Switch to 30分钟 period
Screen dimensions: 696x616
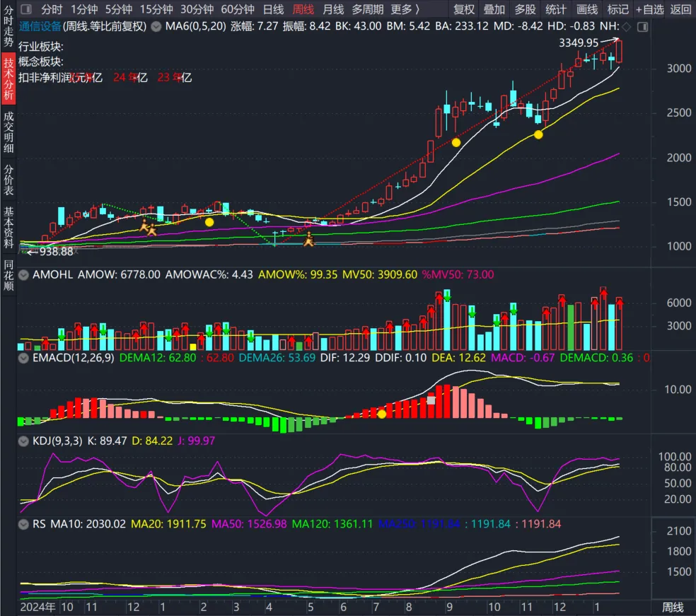[197, 9]
